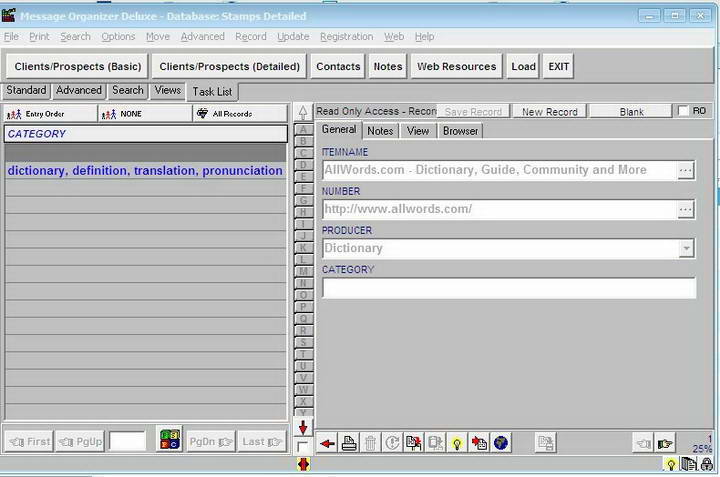The image size is (720, 477).
Task: Click the All Records filter button
Action: click(x=240, y=114)
